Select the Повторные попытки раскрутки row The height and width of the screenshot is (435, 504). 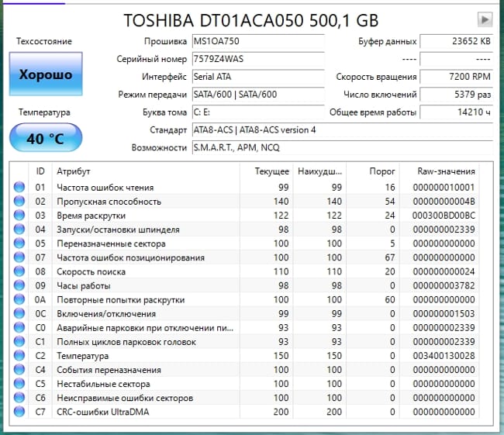click(x=244, y=299)
